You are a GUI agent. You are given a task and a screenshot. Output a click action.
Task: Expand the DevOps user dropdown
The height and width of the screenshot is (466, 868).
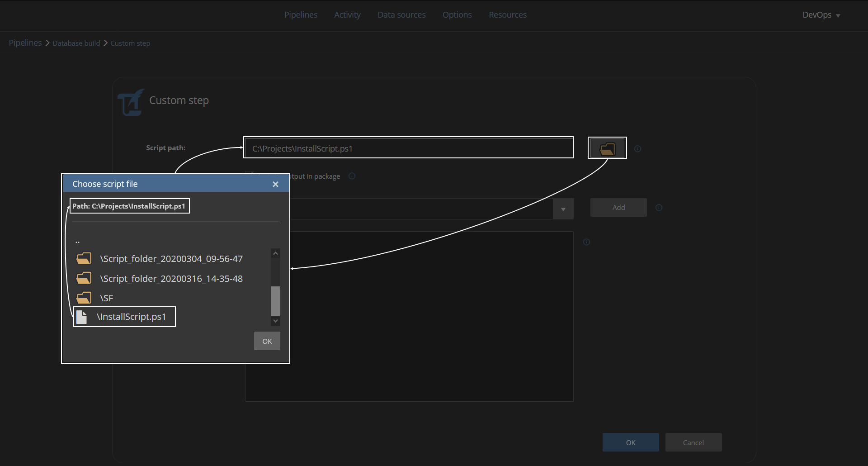pyautogui.click(x=821, y=15)
